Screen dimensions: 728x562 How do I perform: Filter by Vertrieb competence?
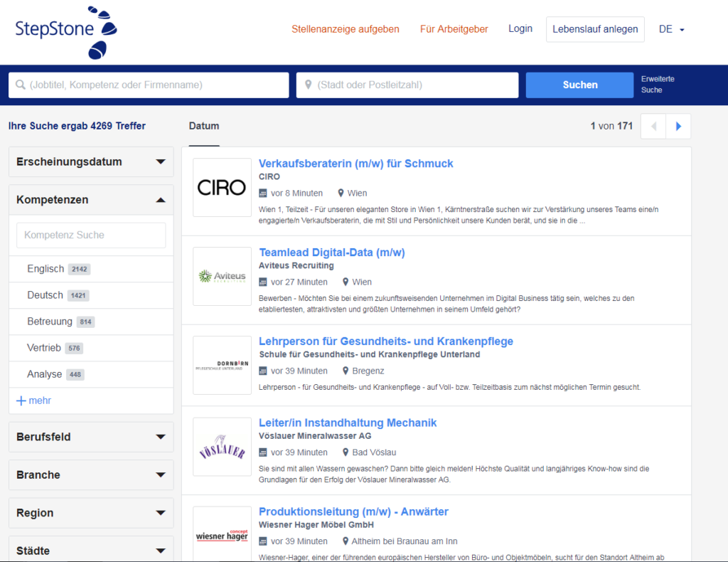click(91, 349)
